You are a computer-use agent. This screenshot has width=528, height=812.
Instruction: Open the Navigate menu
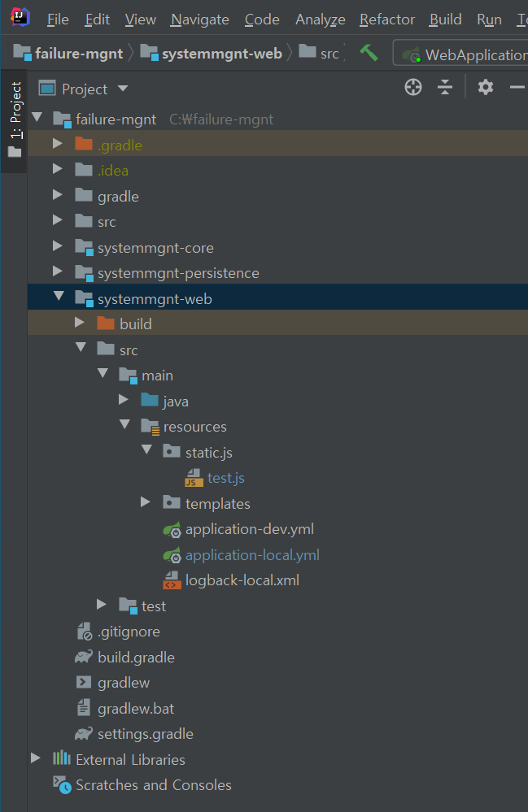point(199,19)
